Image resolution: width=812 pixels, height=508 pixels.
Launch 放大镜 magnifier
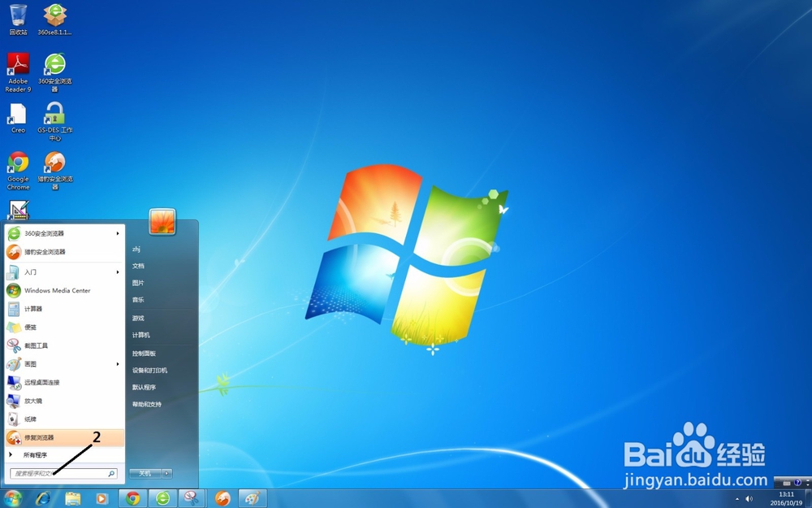point(65,401)
